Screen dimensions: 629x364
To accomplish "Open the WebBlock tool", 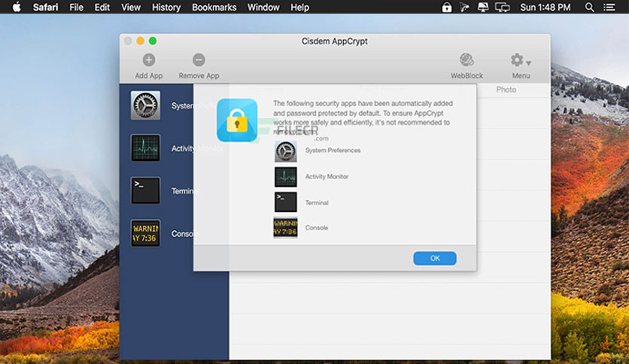I will tap(466, 60).
